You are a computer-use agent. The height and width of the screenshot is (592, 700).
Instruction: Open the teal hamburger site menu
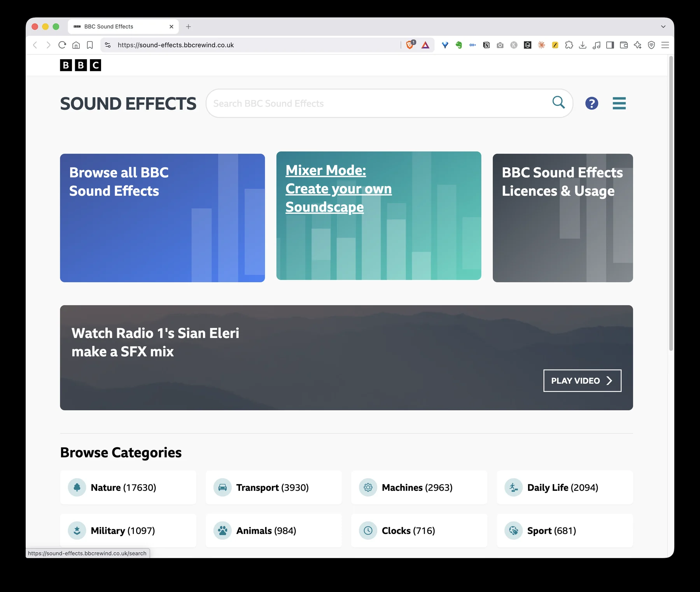point(619,103)
